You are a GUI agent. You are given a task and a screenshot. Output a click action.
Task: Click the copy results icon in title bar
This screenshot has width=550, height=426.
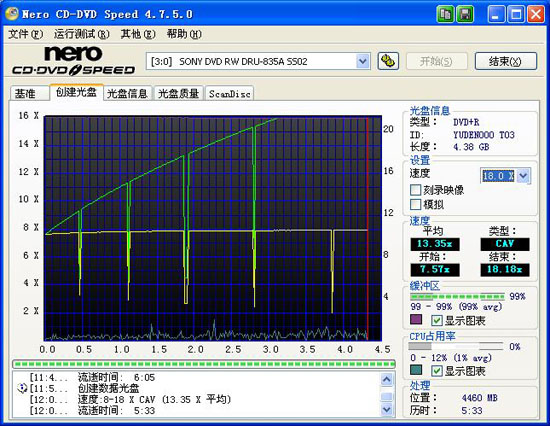click(x=445, y=14)
